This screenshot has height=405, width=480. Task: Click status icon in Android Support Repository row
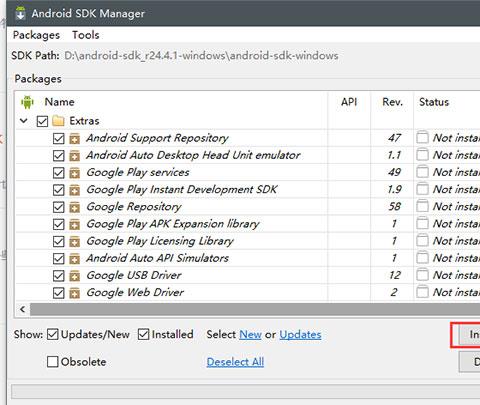[x=422, y=137]
